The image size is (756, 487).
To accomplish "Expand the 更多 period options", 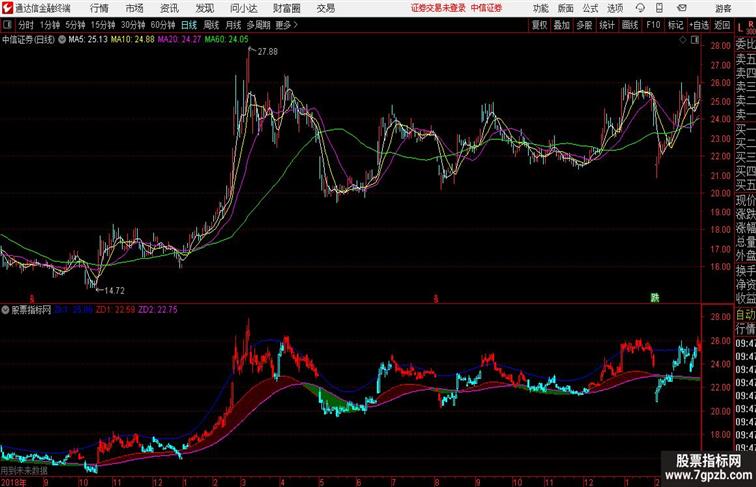I will [286, 25].
